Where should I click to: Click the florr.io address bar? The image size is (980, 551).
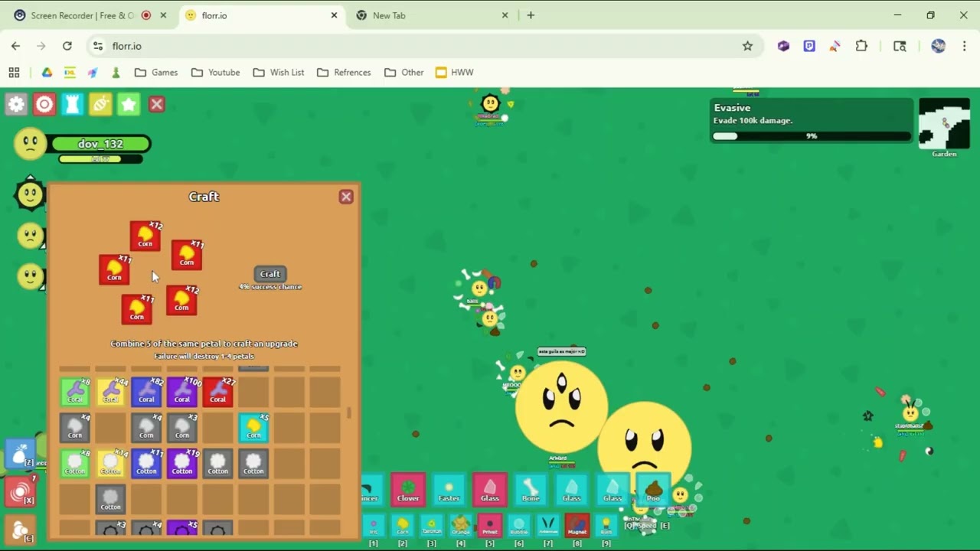pyautogui.click(x=413, y=46)
